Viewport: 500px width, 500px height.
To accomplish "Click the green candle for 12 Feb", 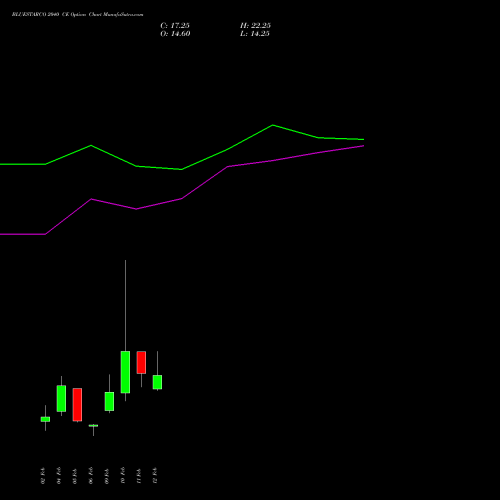I will point(157,382).
